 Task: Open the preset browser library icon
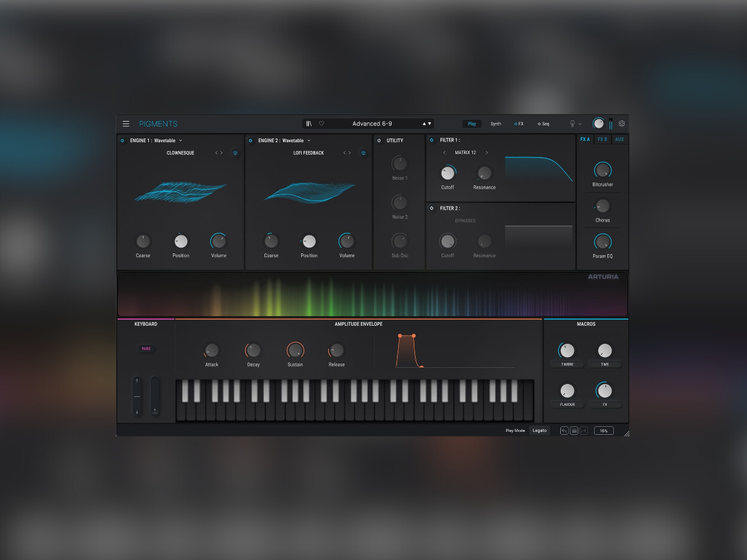click(x=309, y=123)
